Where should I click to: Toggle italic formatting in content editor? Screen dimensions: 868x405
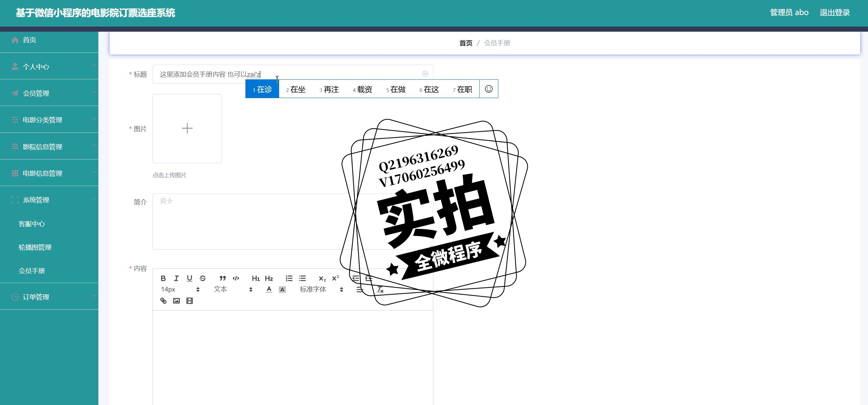[x=176, y=278]
